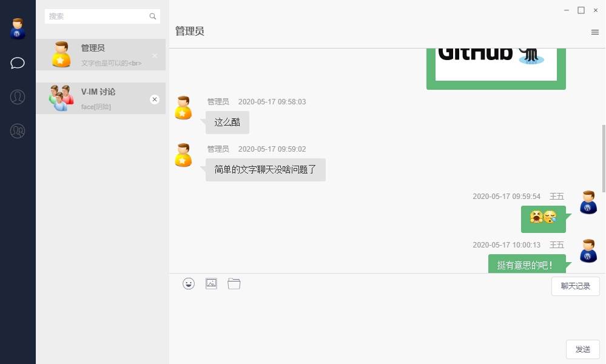Open the group chats icon in the sidebar
The image size is (606, 364).
pyautogui.click(x=18, y=131)
